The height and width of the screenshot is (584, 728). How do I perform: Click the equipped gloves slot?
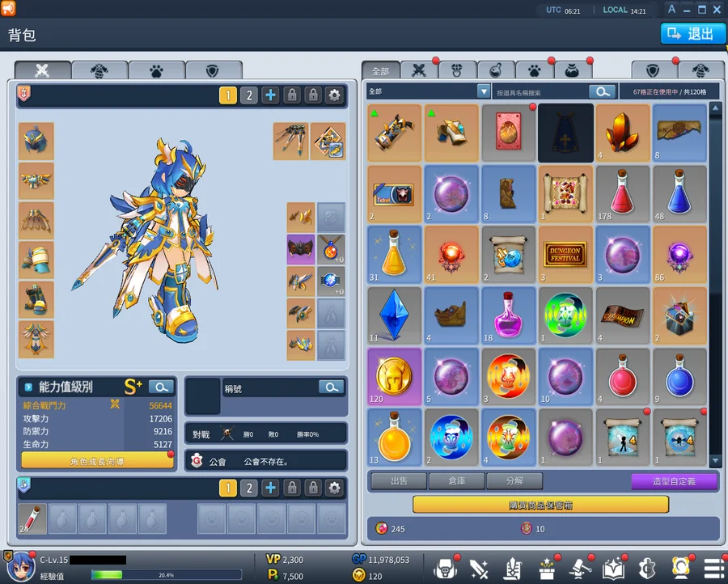tap(36, 260)
